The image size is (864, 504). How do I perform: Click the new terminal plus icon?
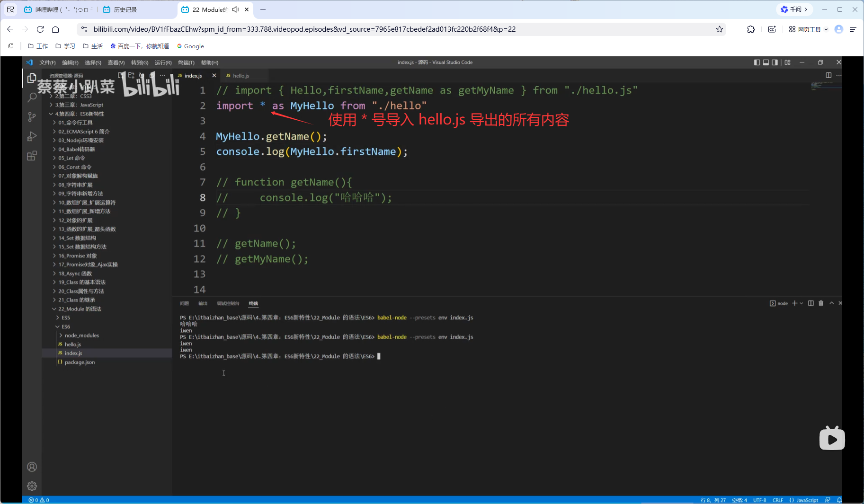[794, 303]
